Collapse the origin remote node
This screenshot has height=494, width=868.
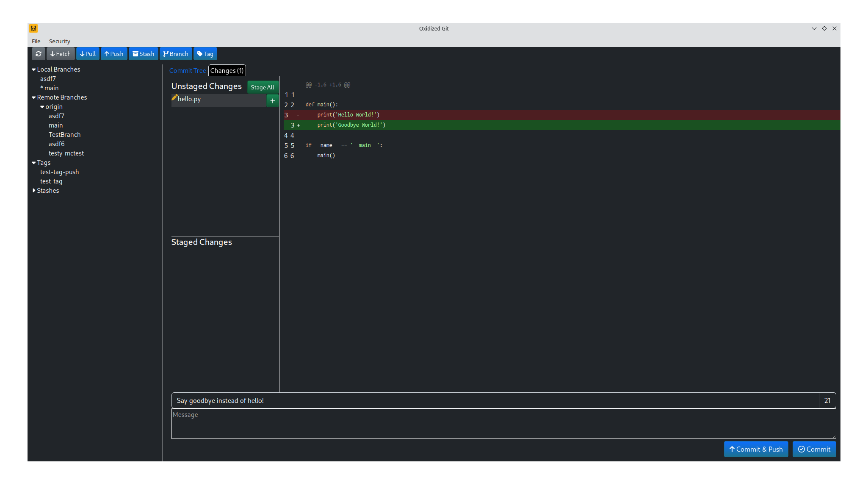pos(42,107)
